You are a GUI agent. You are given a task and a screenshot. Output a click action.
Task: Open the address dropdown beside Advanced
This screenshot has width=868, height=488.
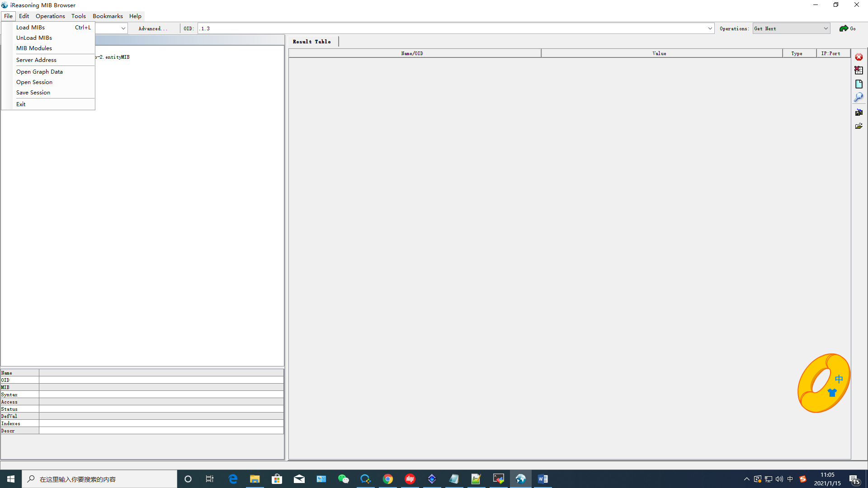coord(123,28)
